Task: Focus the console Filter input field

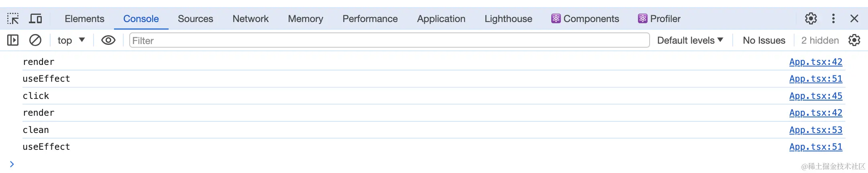Action: click(389, 40)
